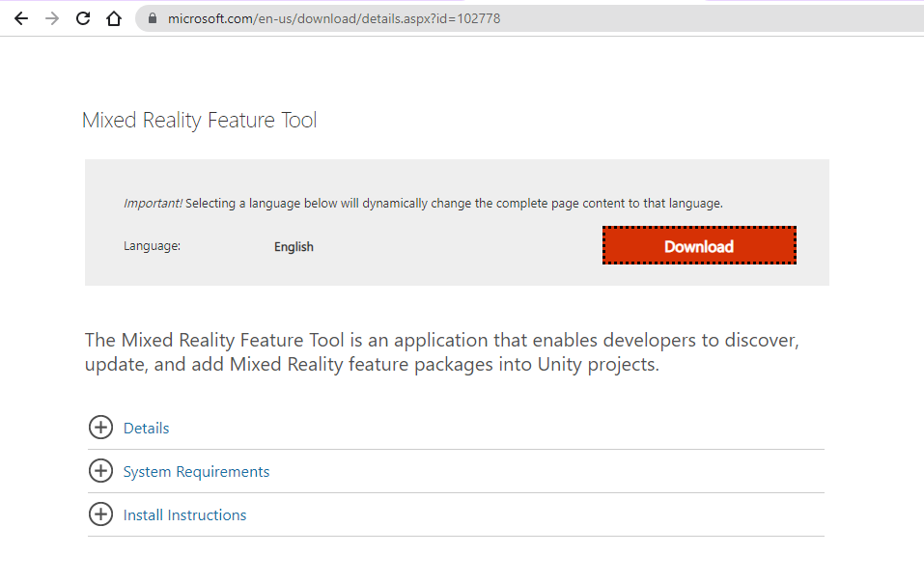
Task: Open the browser home page icon
Action: pos(114,19)
